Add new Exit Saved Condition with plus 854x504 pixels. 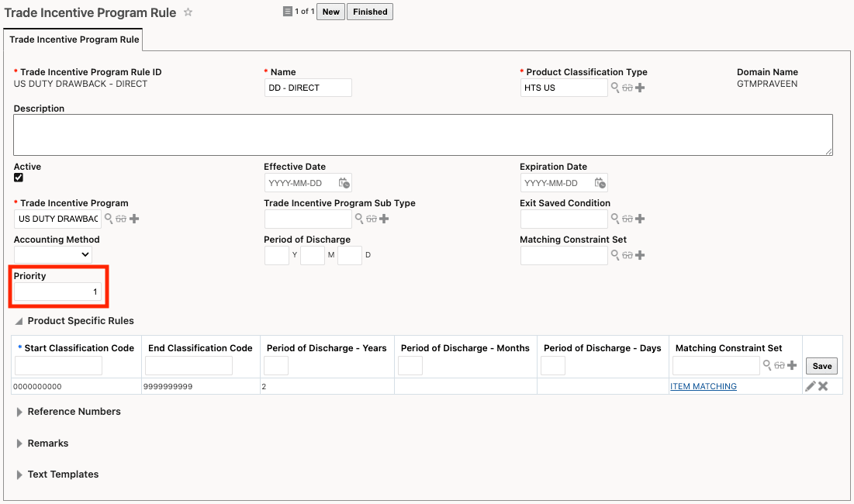(640, 219)
